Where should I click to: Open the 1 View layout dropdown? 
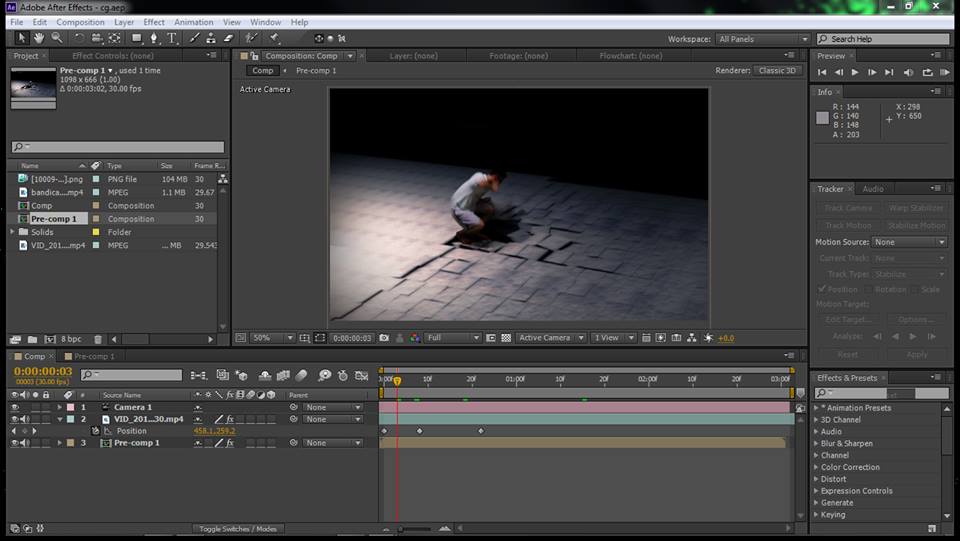[x=613, y=338]
